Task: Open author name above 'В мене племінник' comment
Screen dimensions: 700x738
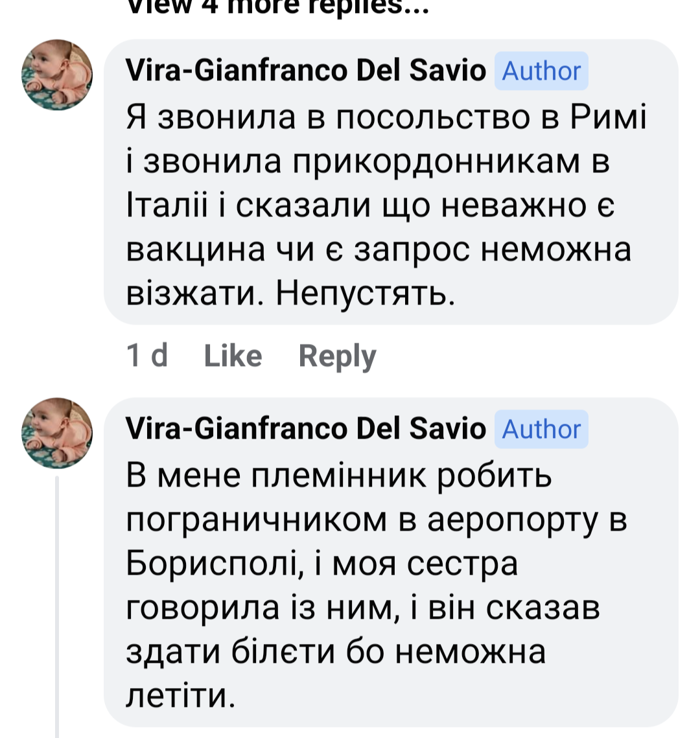Action: 305,429
